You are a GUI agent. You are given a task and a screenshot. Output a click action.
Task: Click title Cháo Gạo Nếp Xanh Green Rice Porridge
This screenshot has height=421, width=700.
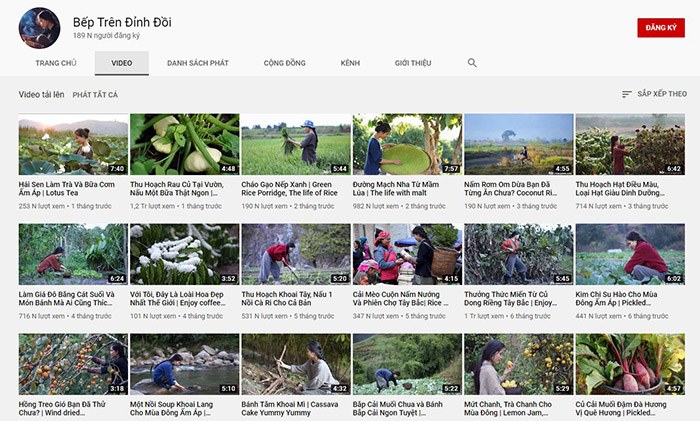pos(289,188)
